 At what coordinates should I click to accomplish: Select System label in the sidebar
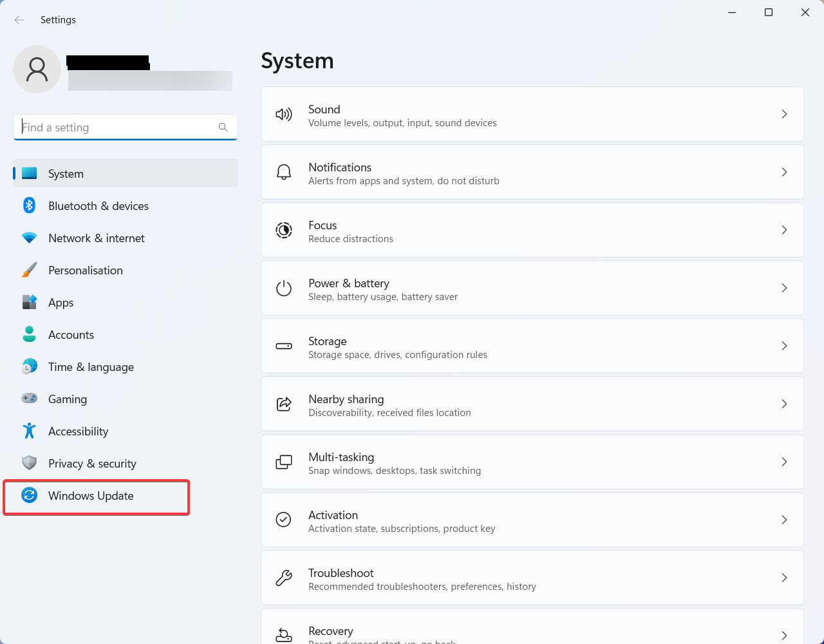pos(66,174)
